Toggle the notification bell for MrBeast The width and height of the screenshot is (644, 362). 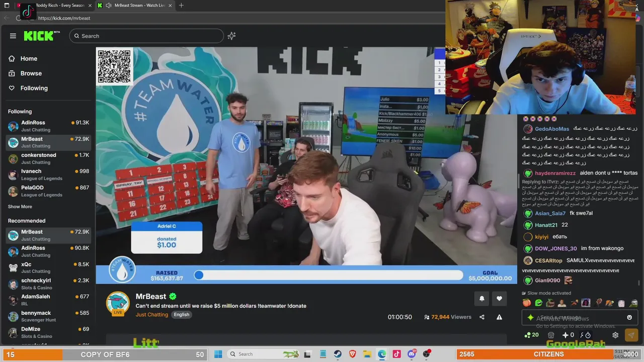point(481,299)
